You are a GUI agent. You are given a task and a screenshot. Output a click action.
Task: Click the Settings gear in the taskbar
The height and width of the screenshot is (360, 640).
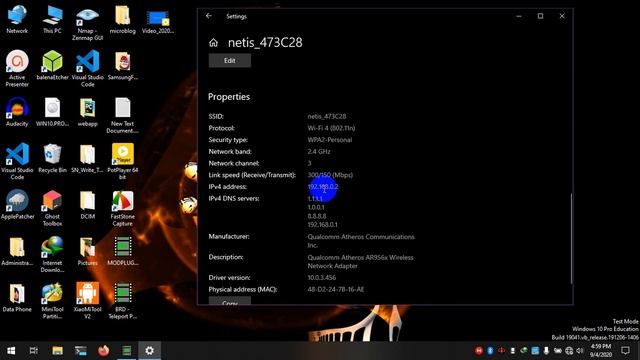point(149,351)
